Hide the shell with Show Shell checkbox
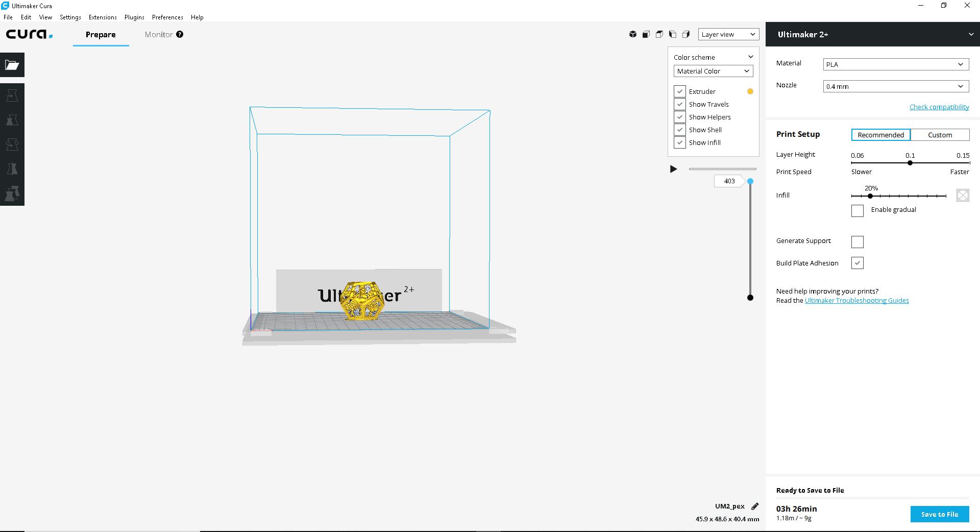This screenshot has height=532, width=980. (680, 130)
